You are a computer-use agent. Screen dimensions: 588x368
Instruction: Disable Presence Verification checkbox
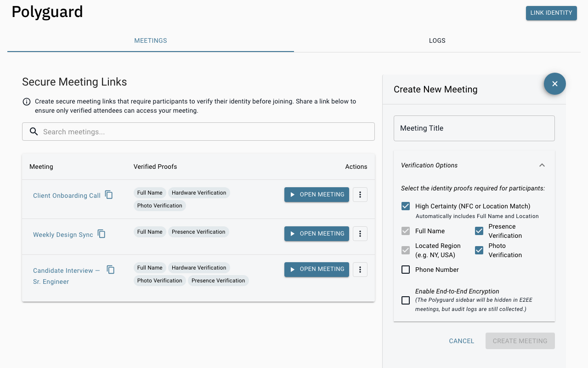point(479,231)
